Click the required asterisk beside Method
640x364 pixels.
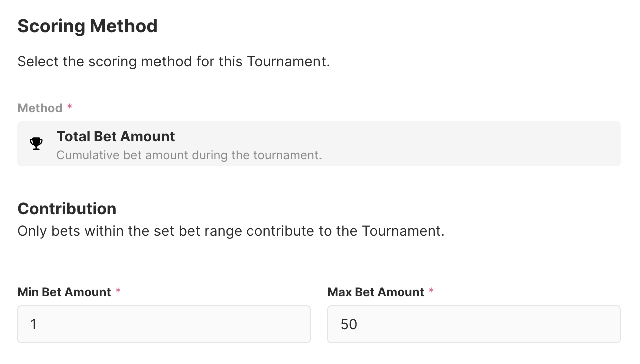(x=70, y=107)
